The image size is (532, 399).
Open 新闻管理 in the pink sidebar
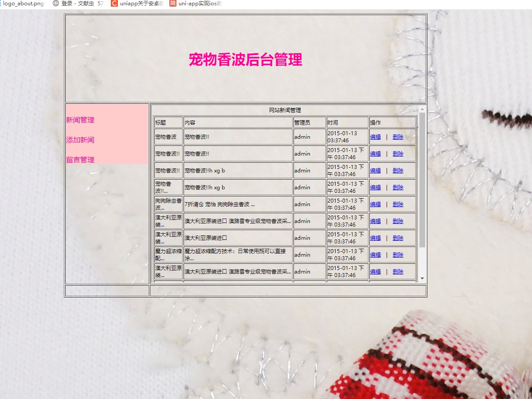[x=80, y=120]
